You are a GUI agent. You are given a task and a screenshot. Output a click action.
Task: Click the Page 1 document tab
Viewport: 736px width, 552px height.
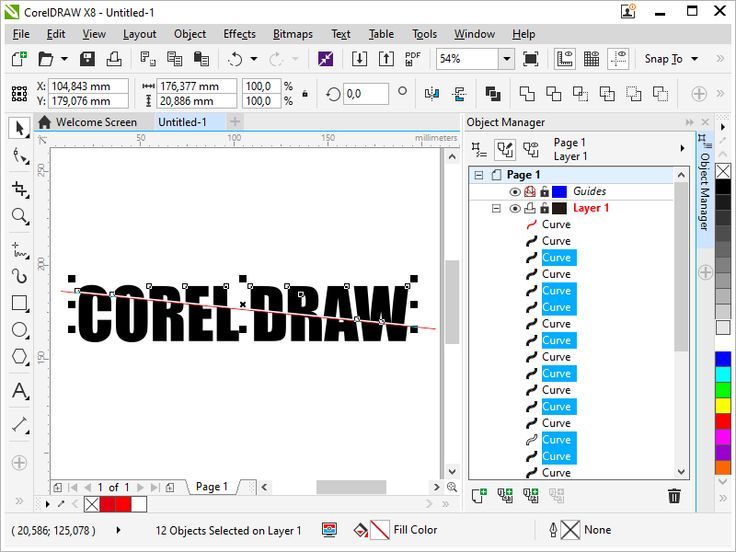(x=211, y=487)
